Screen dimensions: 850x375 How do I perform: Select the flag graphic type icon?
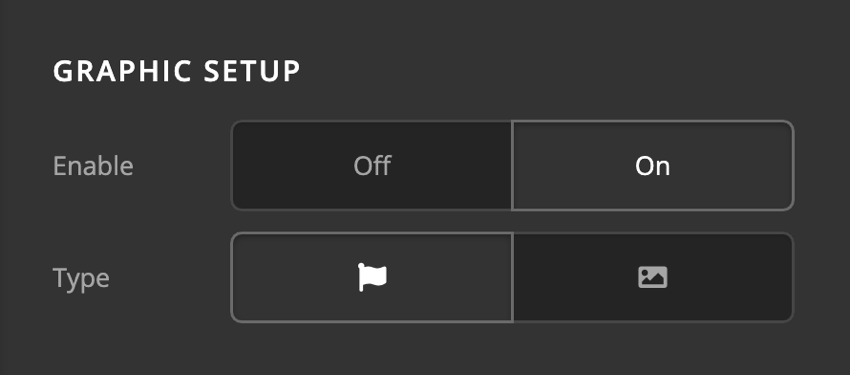(372, 277)
